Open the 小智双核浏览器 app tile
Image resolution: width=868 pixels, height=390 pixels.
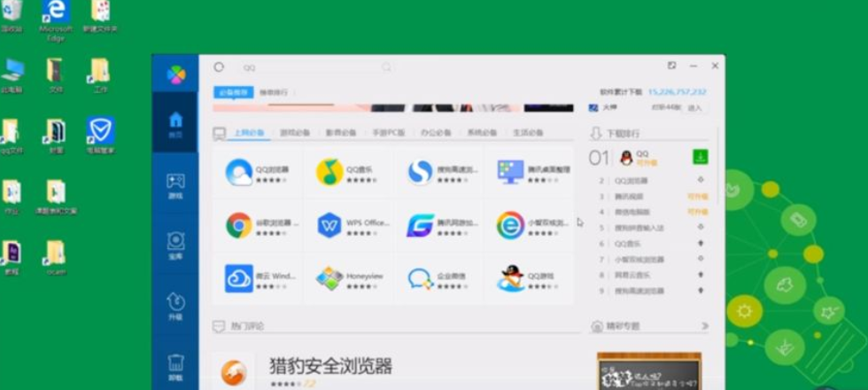click(530, 225)
